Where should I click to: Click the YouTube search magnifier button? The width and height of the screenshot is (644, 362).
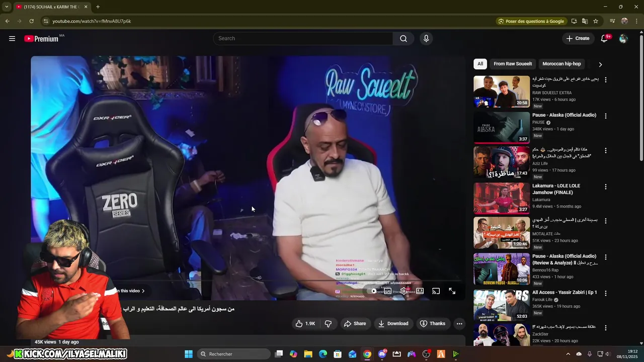pyautogui.click(x=404, y=39)
